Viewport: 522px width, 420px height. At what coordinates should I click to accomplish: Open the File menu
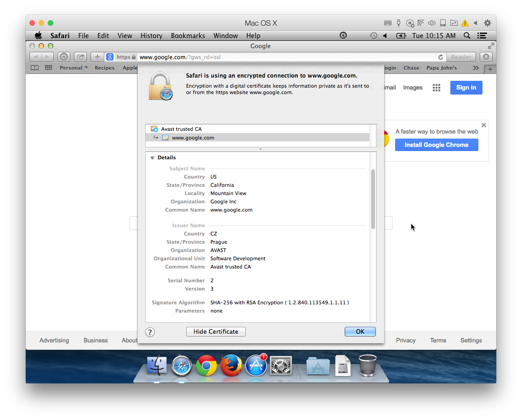pos(83,36)
